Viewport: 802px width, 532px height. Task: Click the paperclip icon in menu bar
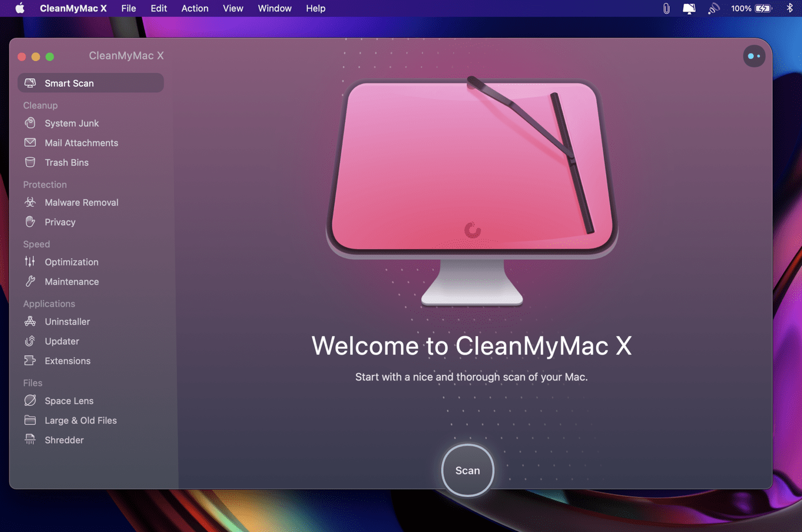[x=666, y=8]
